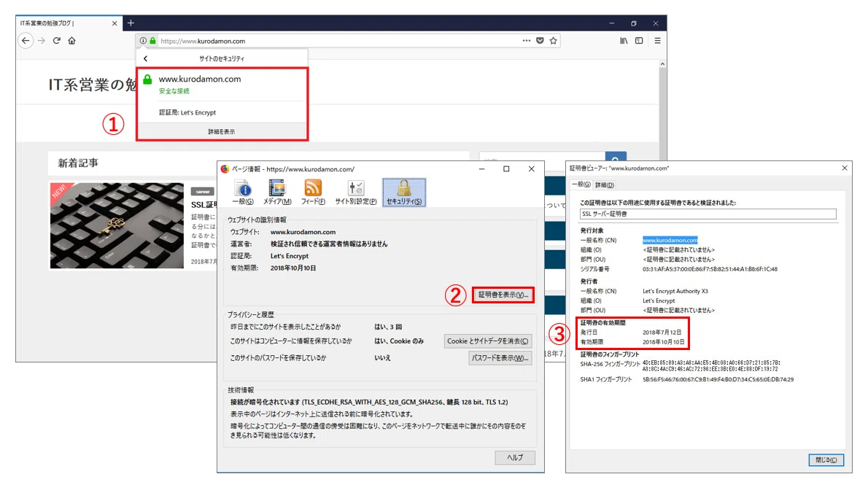Switch to 詳細 tab in certificate viewer
Viewport: 868px width, 485px height.
[605, 185]
